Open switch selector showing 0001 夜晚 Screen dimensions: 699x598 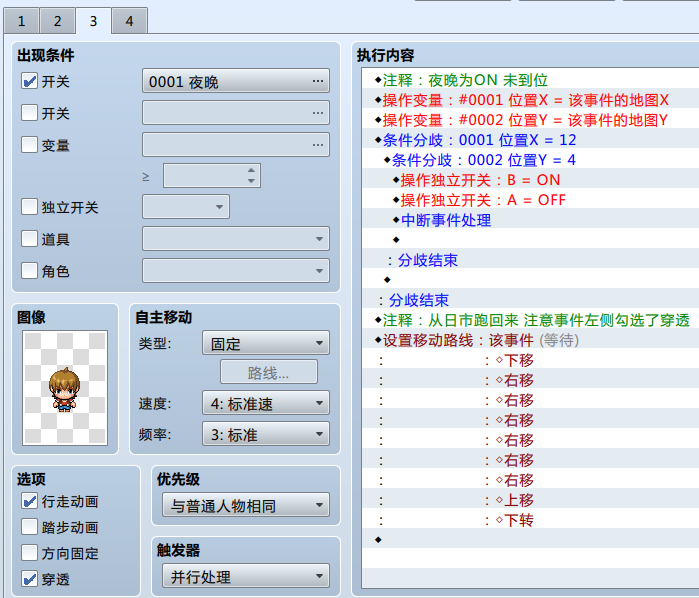[x=236, y=81]
